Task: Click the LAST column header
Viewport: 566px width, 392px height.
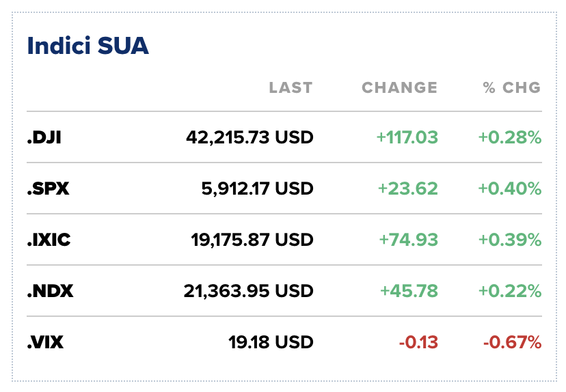Action: pyautogui.click(x=291, y=87)
